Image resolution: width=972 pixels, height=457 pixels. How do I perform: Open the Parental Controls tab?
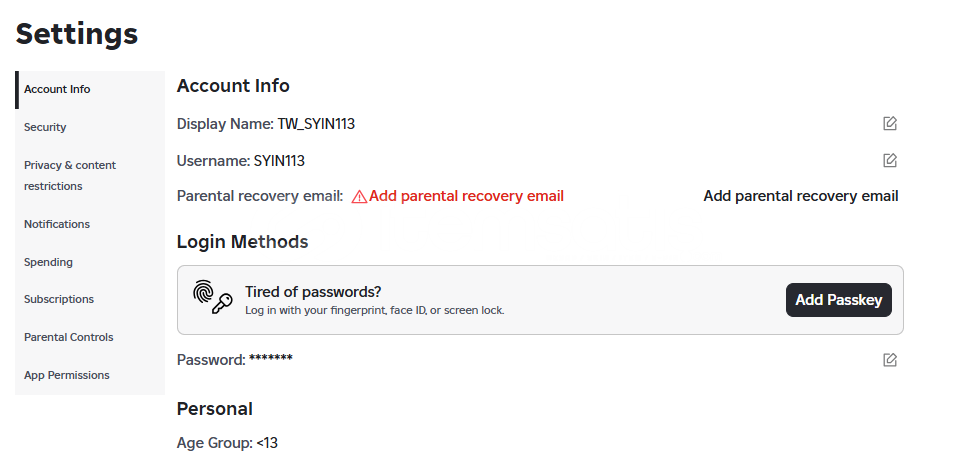[x=90, y=337]
